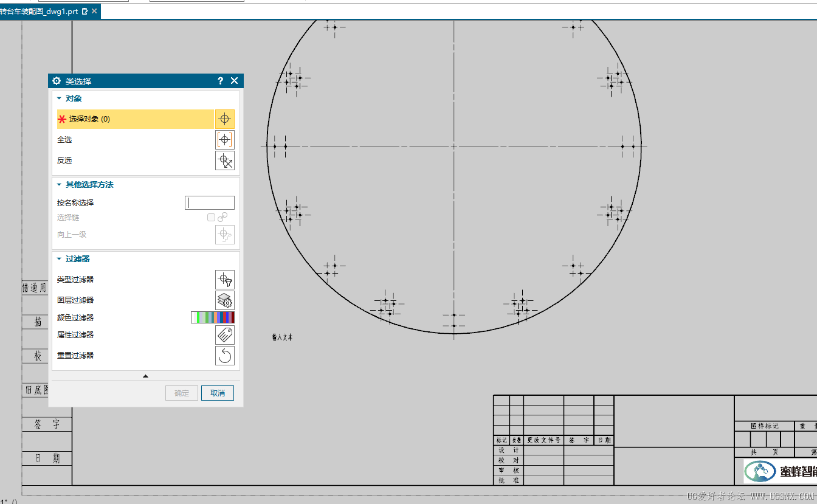Click the help question mark in dialog
Image resolution: width=817 pixels, height=504 pixels.
click(220, 81)
